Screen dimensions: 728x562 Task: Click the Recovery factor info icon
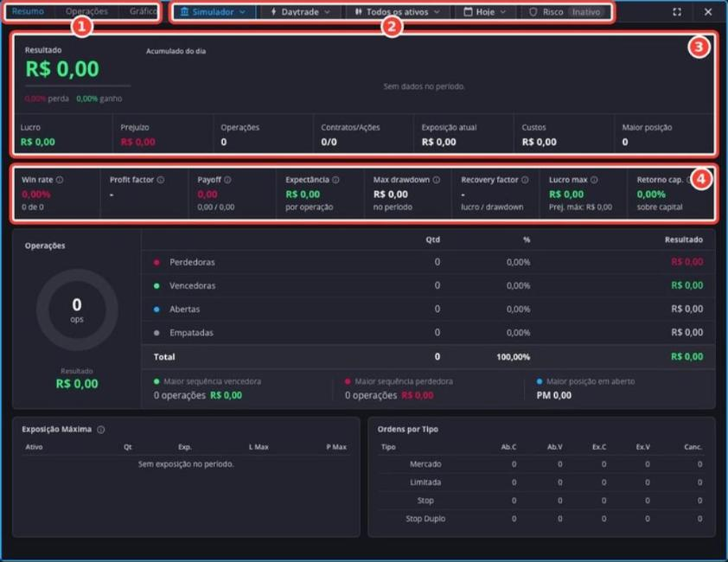pyautogui.click(x=525, y=180)
